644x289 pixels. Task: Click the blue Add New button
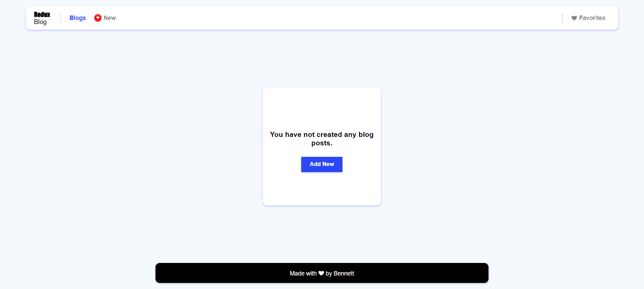[322, 164]
